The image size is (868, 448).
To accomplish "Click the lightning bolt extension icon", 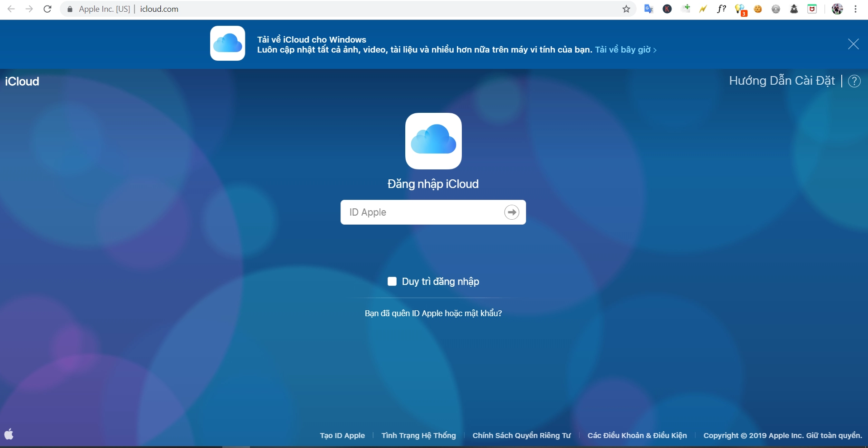I will [x=703, y=9].
